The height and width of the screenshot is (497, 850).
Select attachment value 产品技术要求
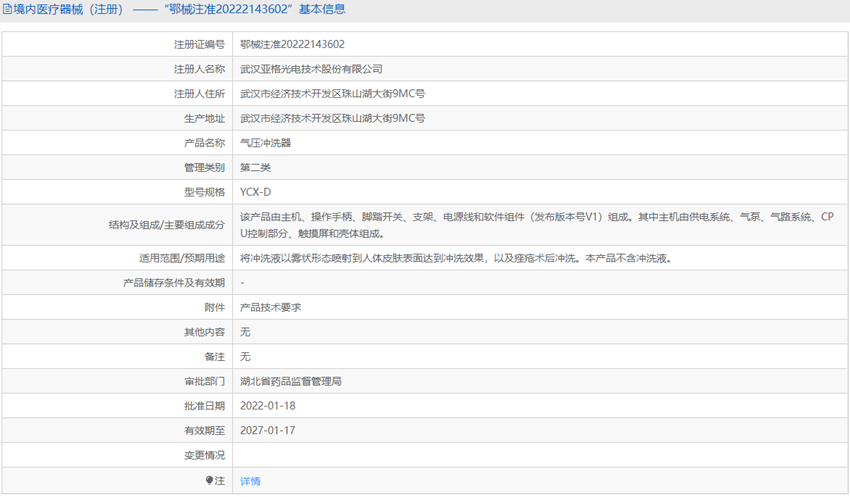(x=271, y=307)
